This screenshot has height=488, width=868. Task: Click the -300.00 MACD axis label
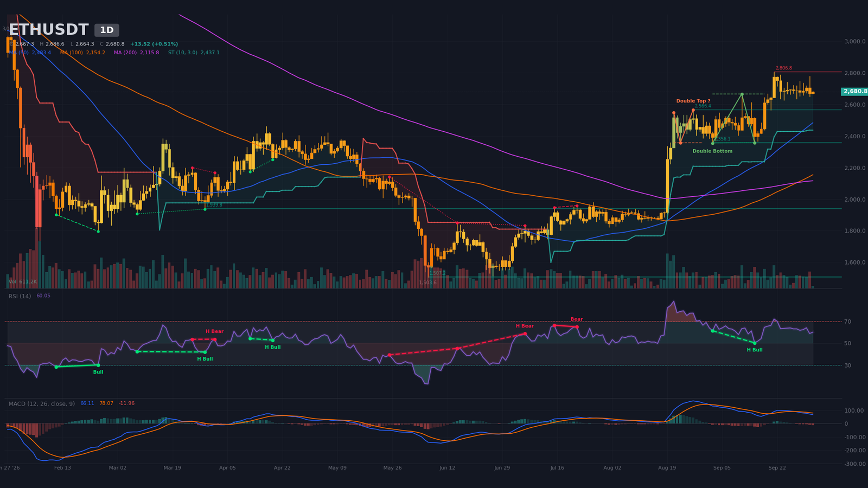click(x=855, y=464)
